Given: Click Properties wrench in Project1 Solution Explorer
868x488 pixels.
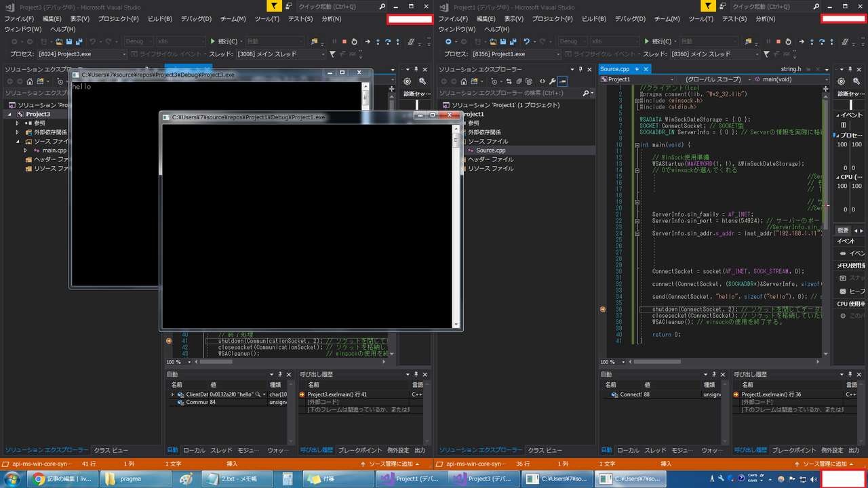Looking at the screenshot, I should pos(552,81).
